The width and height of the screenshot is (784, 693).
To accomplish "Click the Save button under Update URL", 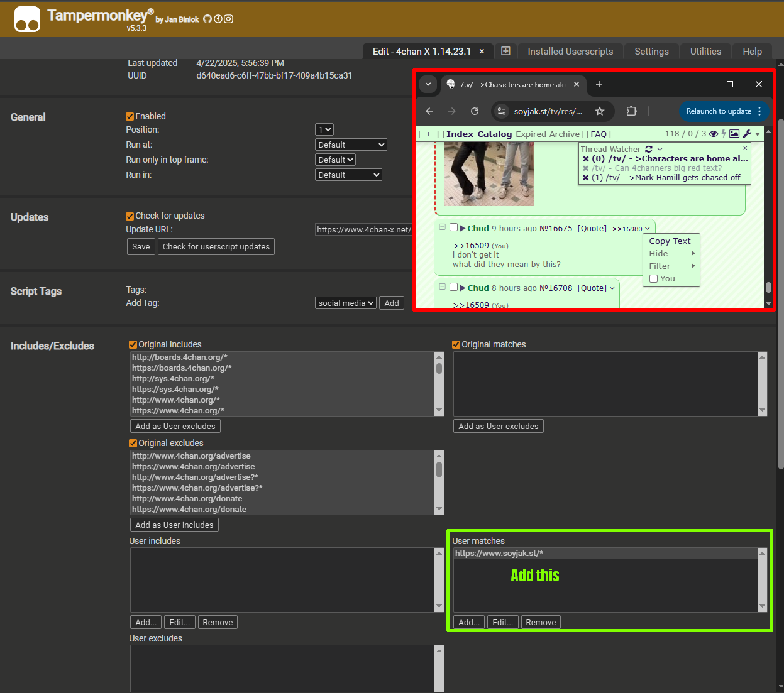I will point(141,247).
